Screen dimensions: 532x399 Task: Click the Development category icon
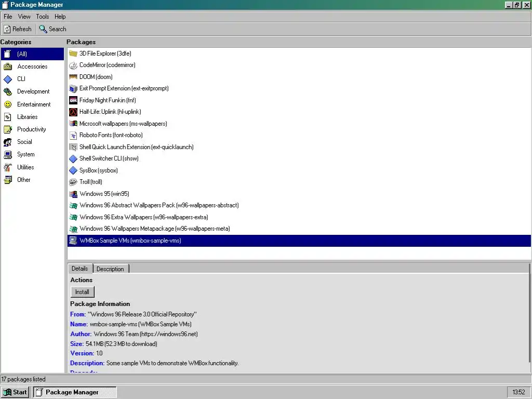point(7,91)
